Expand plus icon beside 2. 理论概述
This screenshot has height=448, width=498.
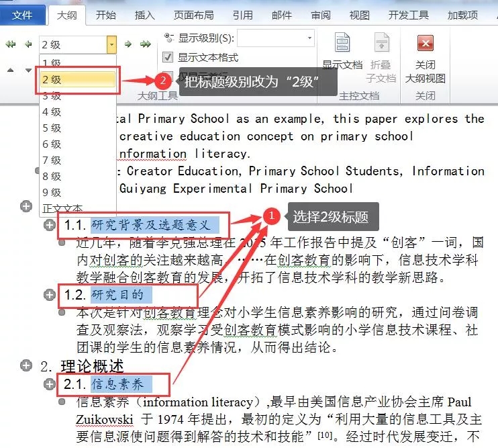coord(26,365)
